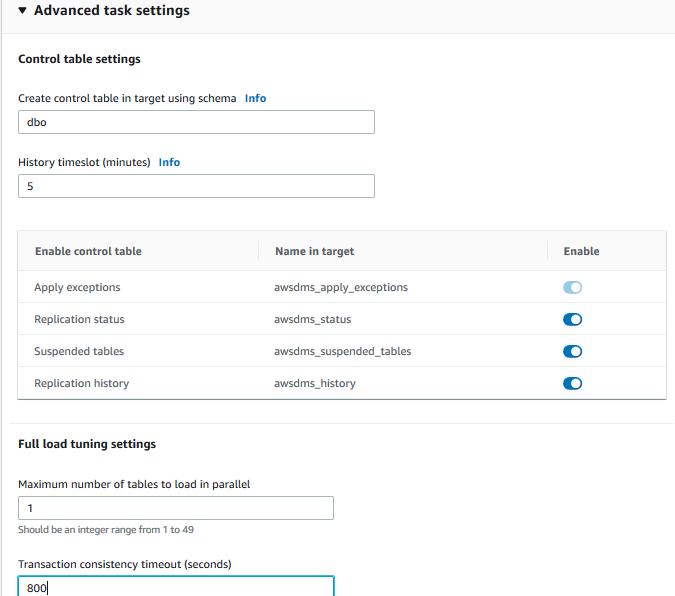Click the Enable column header
This screenshot has width=675, height=596.
(581, 251)
